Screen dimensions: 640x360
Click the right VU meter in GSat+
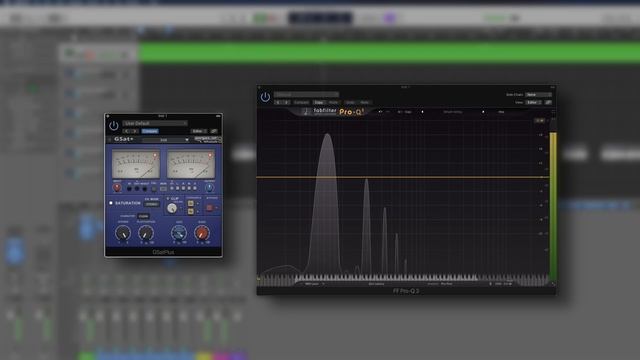point(191,164)
